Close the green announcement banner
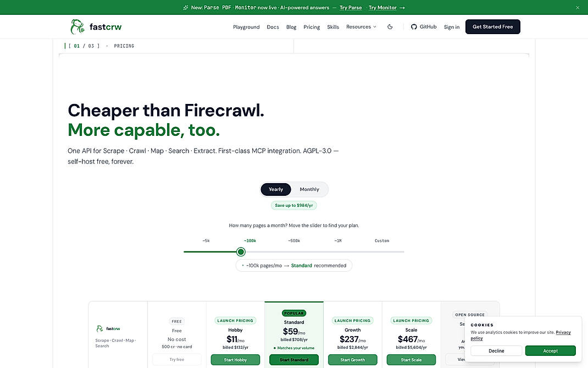Screen dimensions: 588x368 578,8
